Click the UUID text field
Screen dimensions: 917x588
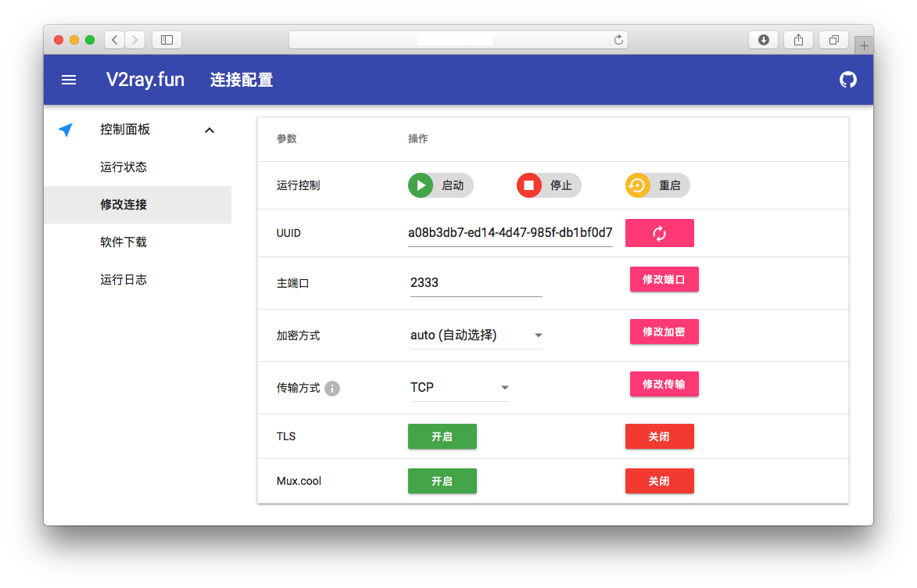coord(510,234)
